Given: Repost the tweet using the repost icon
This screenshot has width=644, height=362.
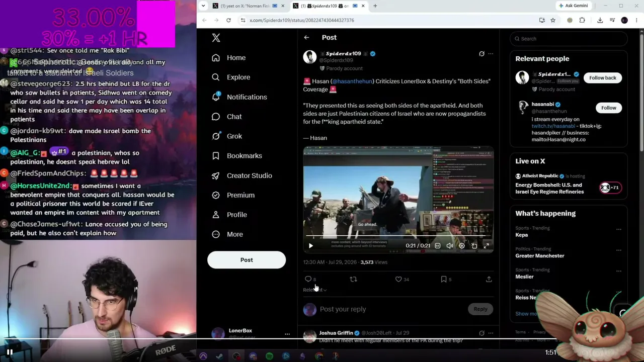Looking at the screenshot, I should (x=353, y=279).
